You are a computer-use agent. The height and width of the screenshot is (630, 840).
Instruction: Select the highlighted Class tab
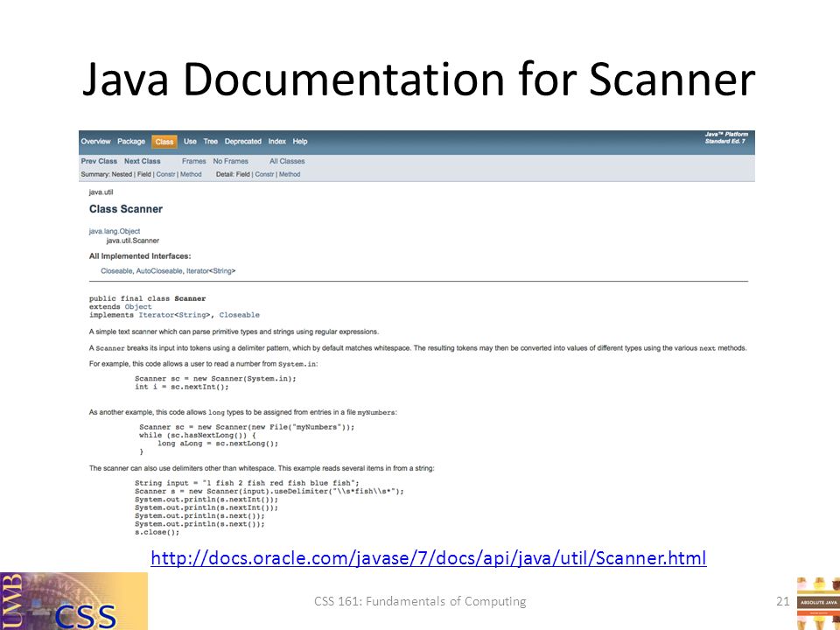164,142
